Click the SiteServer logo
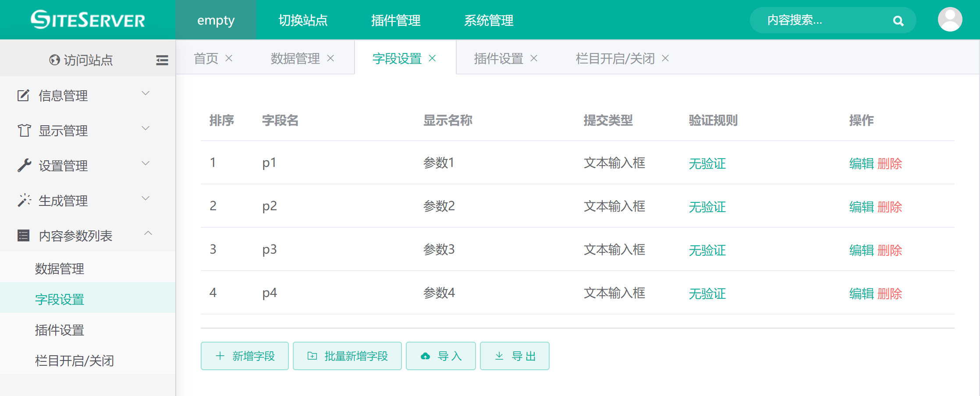 (x=88, y=20)
